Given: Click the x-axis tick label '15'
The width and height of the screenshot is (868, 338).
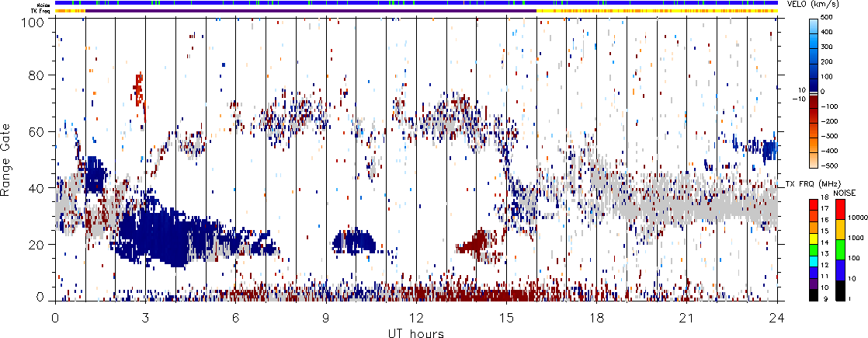Looking at the screenshot, I should coord(506,319).
